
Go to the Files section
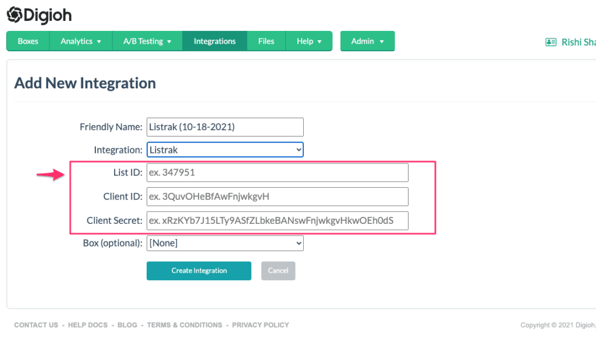(266, 41)
